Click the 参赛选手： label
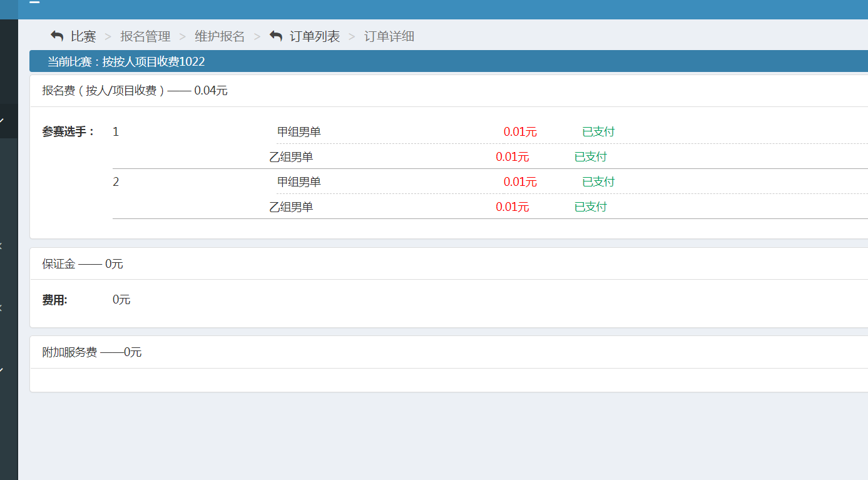868x480 pixels. 68,131
